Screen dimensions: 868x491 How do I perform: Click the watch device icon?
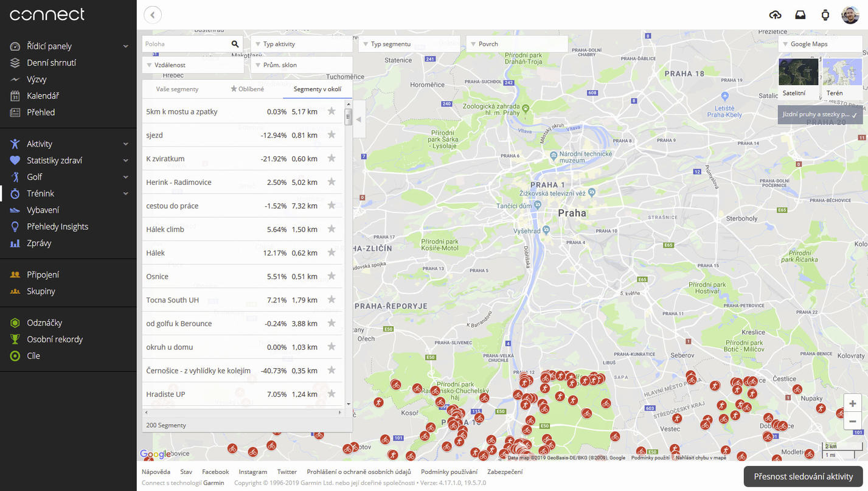825,15
